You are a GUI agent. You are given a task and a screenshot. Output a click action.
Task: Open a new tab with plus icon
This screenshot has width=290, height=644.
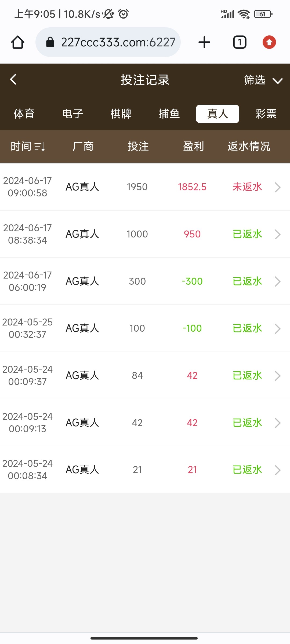click(204, 42)
